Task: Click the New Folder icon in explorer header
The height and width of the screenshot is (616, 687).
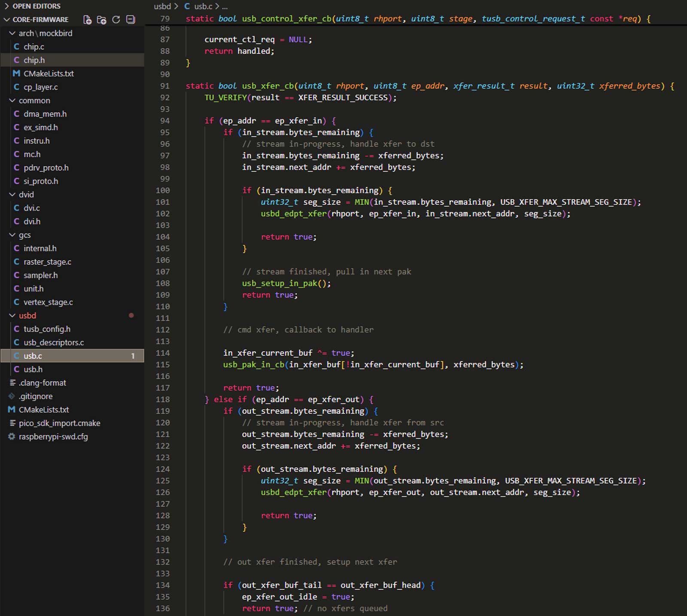Action: (x=102, y=20)
